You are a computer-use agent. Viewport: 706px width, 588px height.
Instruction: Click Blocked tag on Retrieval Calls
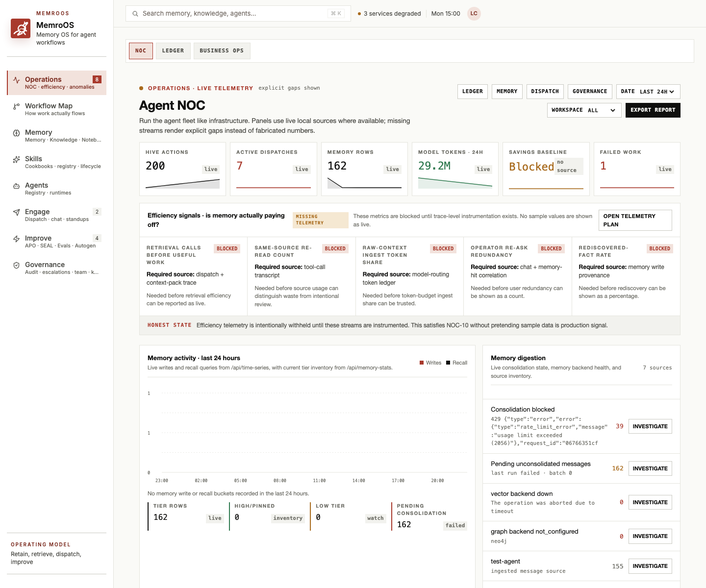tap(227, 249)
